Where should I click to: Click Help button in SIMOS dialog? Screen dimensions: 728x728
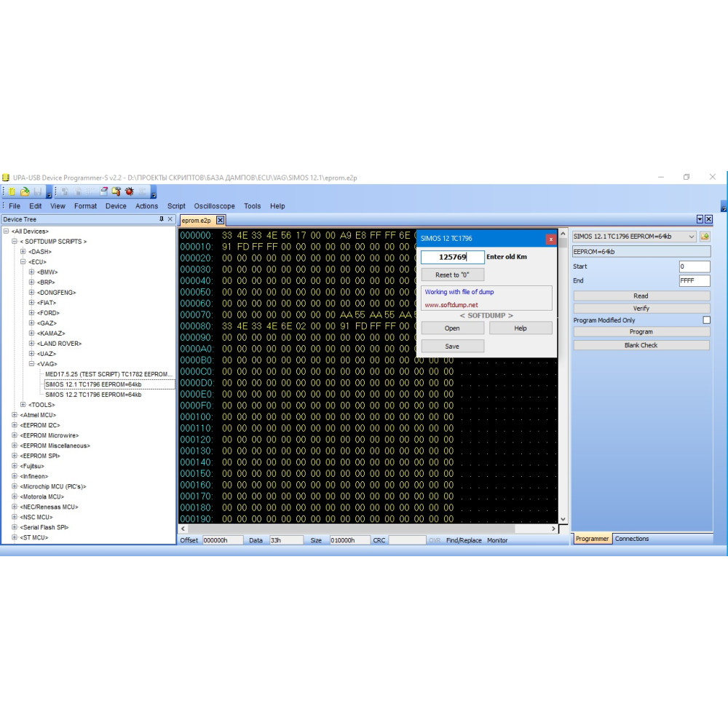[x=521, y=328]
